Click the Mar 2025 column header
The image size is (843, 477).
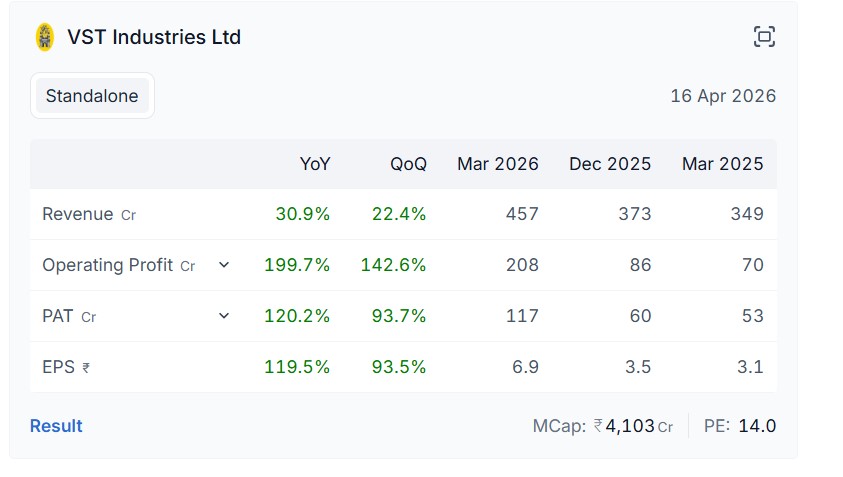pyautogui.click(x=723, y=163)
